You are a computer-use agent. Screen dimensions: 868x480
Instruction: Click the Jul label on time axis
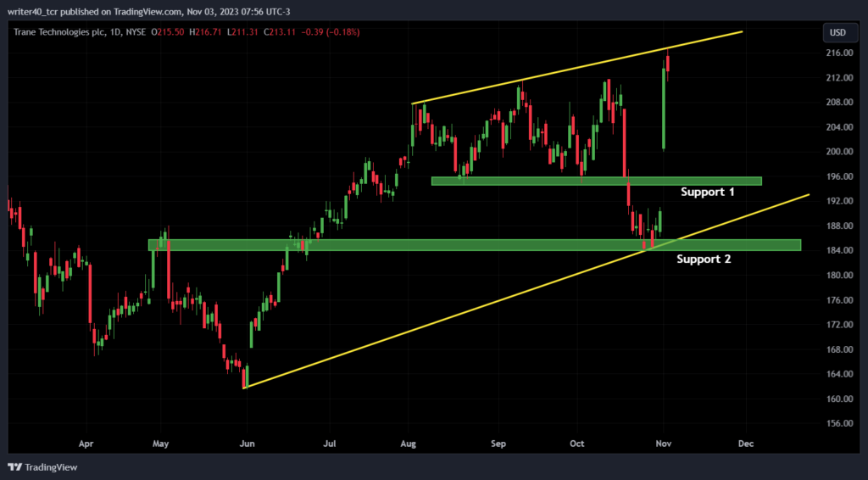coord(330,444)
